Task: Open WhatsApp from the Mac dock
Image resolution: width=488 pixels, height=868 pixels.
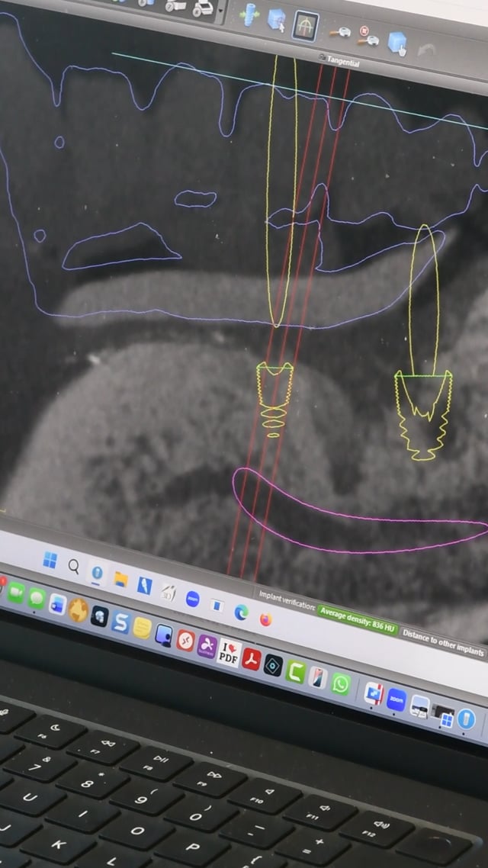Action: tap(340, 685)
